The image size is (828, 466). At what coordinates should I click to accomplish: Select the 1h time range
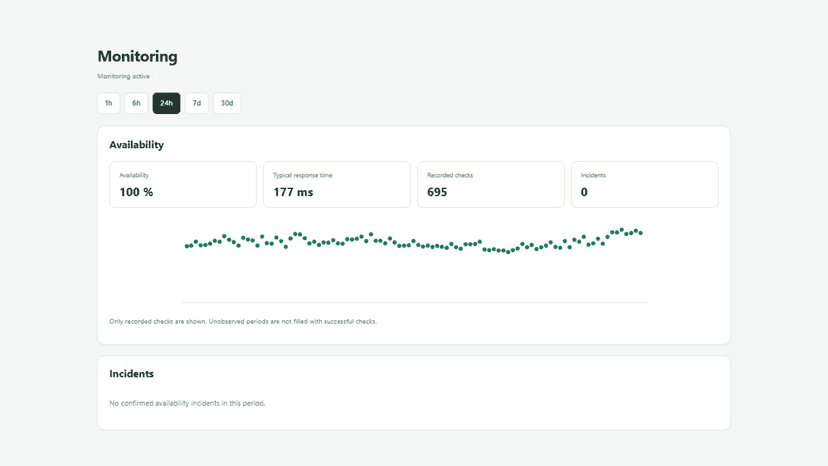(109, 103)
